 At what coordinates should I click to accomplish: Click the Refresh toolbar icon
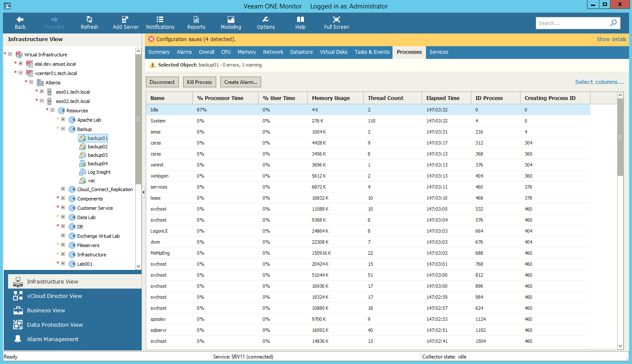pos(89,19)
